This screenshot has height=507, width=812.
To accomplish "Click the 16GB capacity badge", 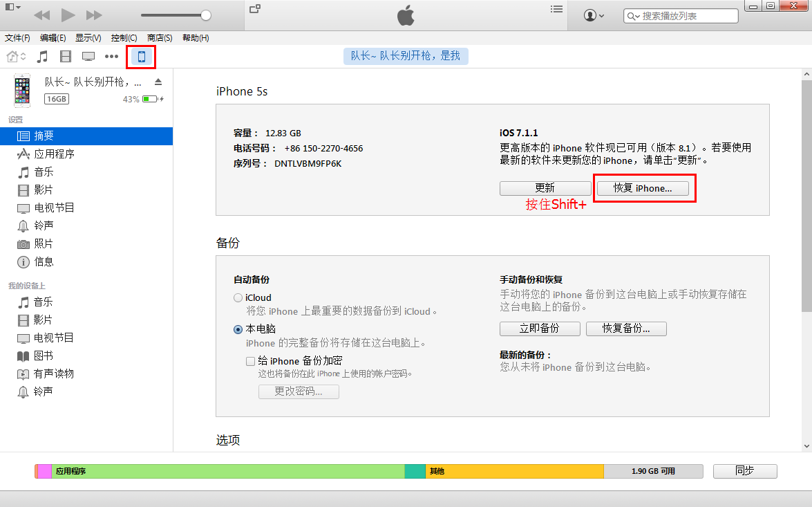I will [57, 99].
